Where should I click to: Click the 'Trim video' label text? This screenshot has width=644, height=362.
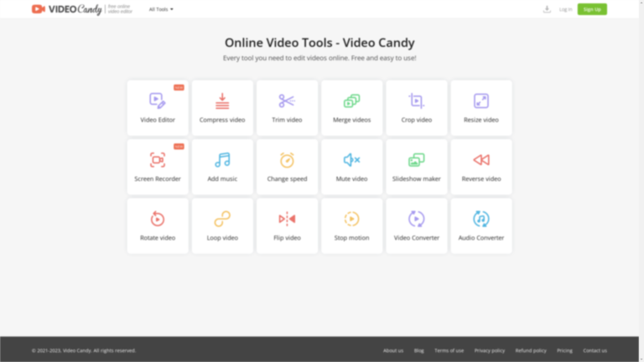tap(287, 120)
